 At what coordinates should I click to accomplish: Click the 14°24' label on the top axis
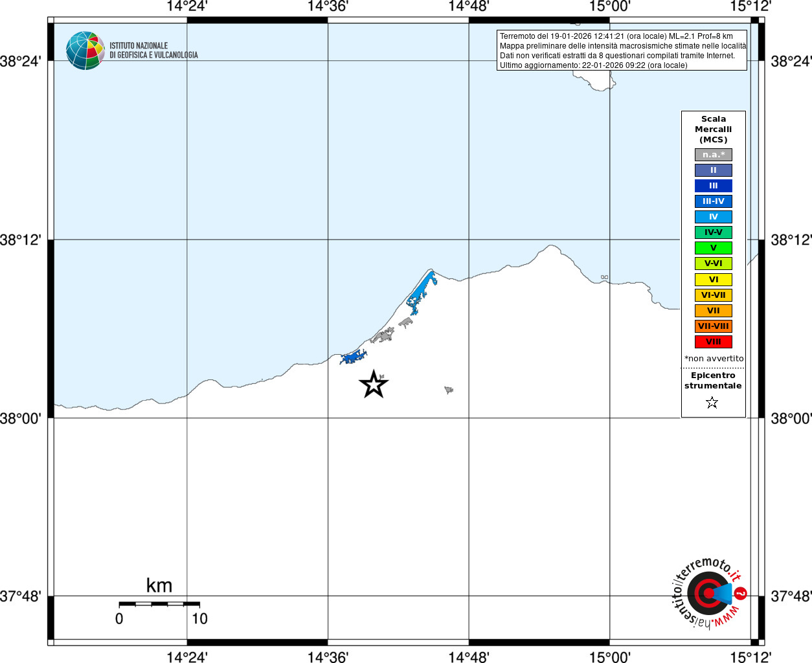click(187, 6)
